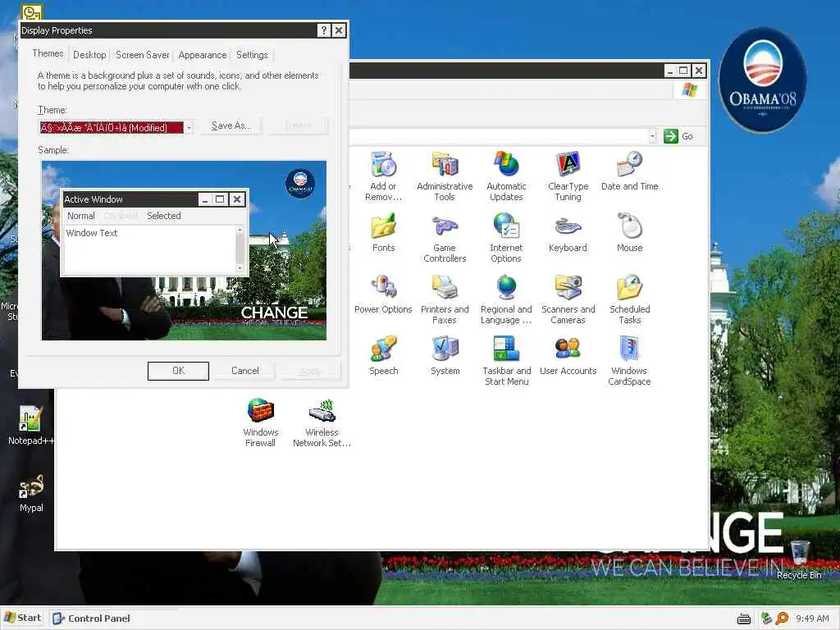Select Notepad++ desktop shortcut
Image resolution: width=840 pixels, height=630 pixels.
30,426
